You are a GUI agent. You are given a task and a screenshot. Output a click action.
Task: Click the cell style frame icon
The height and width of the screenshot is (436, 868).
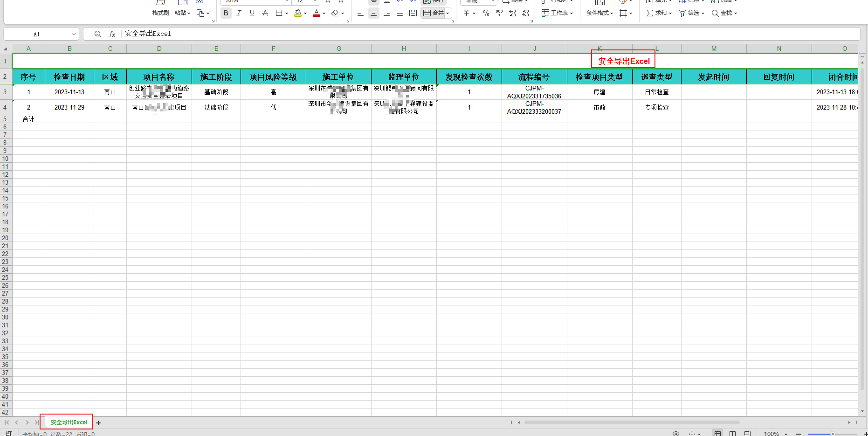[x=623, y=13]
